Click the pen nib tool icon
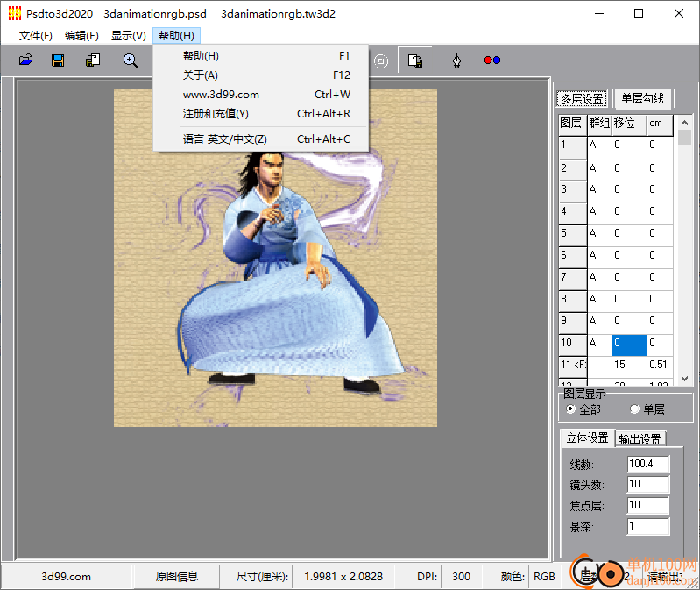700x590 pixels. pos(456,60)
